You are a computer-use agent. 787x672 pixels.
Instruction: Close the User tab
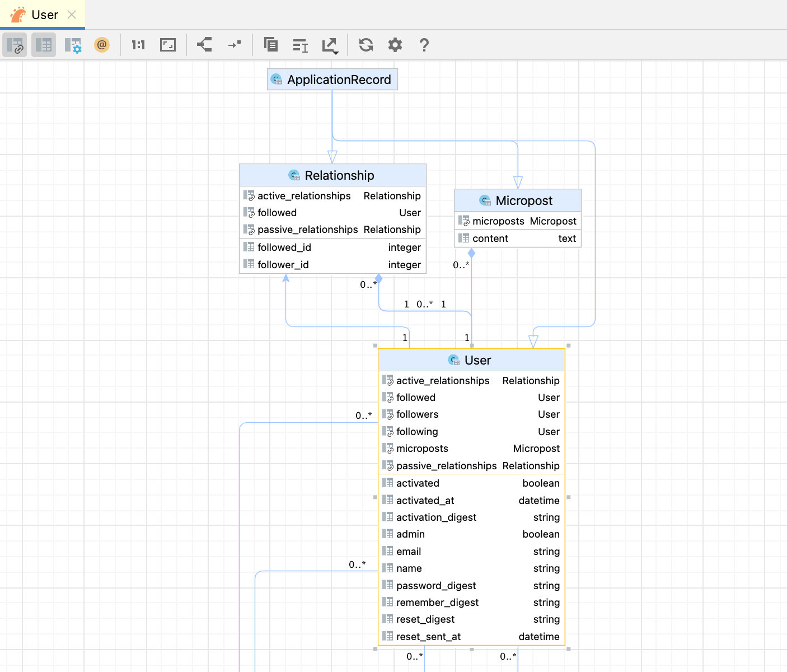pos(71,15)
